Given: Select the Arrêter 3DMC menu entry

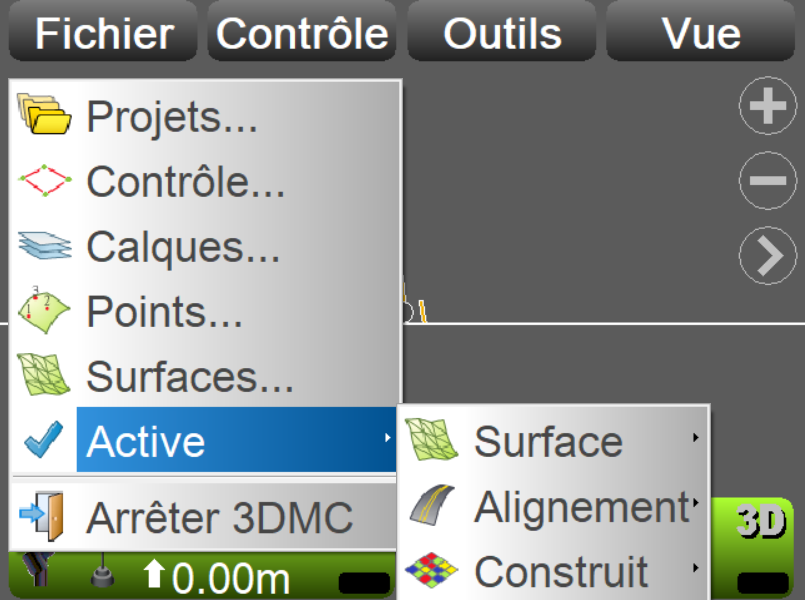Looking at the screenshot, I should point(220,518).
